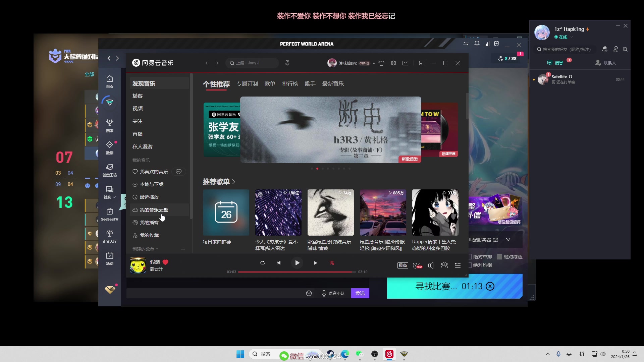
Task: Open 数据 icon in Arena sidebar
Action: [x=110, y=148]
